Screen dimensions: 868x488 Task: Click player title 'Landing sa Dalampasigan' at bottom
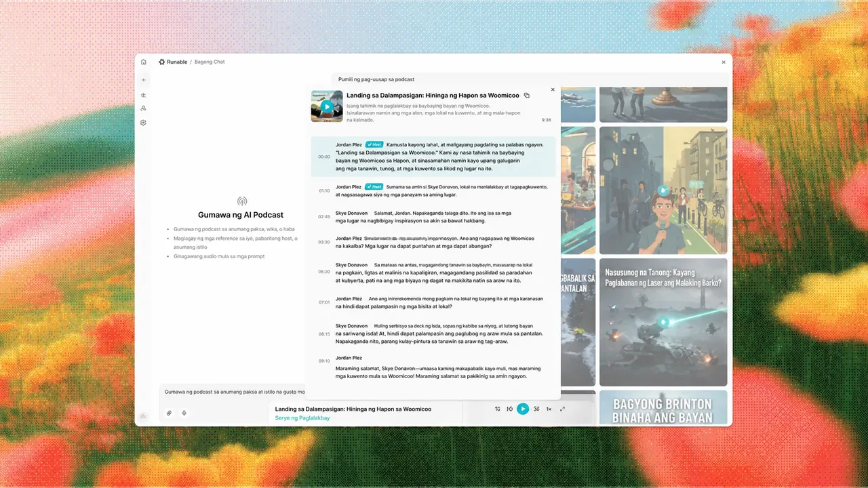click(x=353, y=409)
